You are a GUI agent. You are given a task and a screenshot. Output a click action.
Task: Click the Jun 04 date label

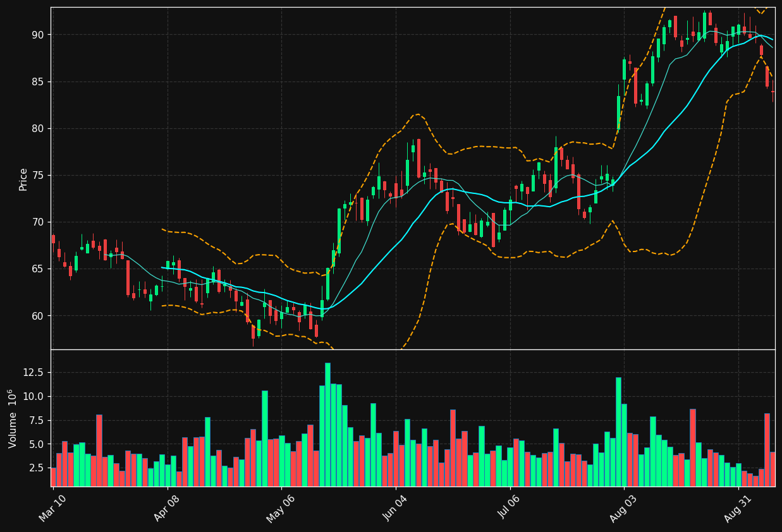click(x=396, y=508)
